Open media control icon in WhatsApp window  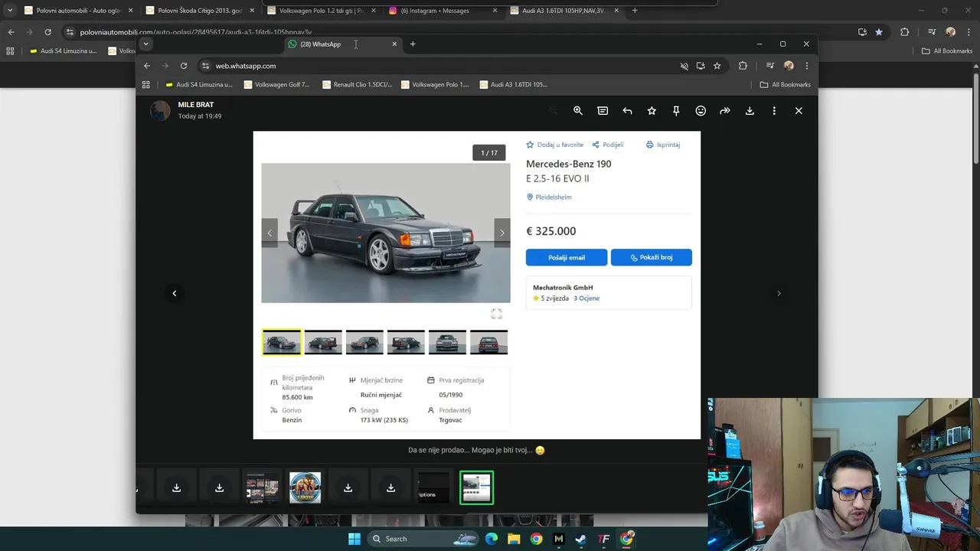click(770, 66)
